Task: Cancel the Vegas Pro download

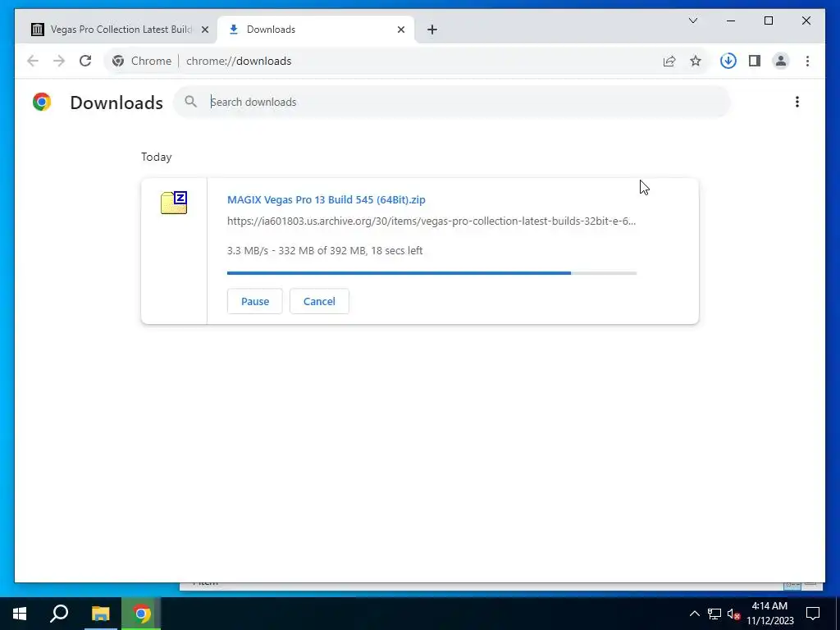Action: coord(319,301)
